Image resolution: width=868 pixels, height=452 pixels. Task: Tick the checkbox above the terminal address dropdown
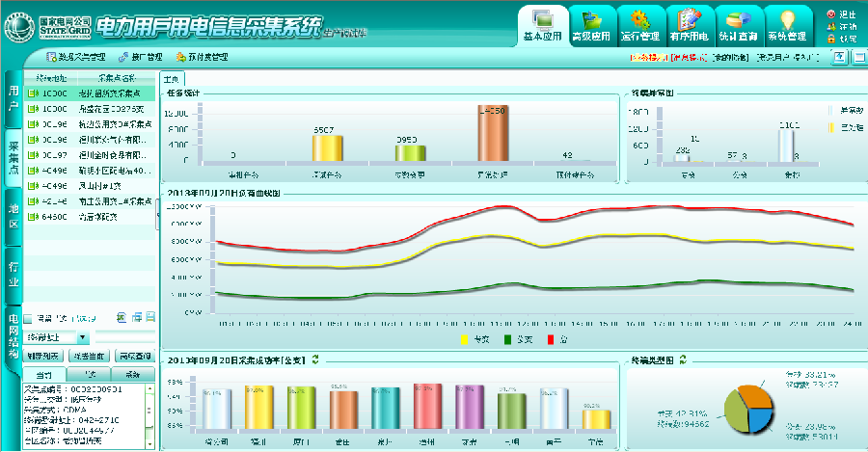click(x=28, y=317)
